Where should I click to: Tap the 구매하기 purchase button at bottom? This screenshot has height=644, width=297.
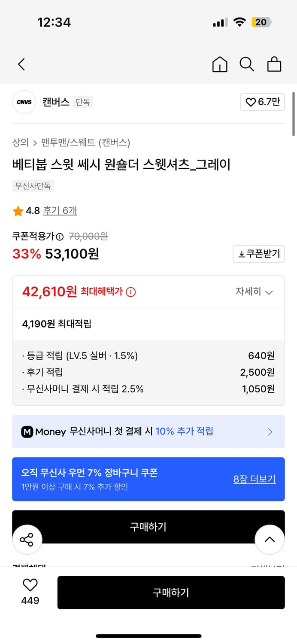171,592
